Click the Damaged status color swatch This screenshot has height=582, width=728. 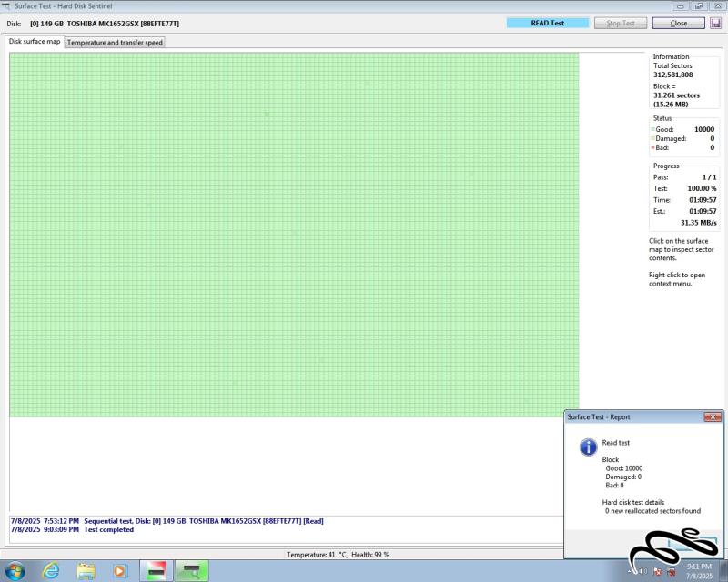click(652, 138)
